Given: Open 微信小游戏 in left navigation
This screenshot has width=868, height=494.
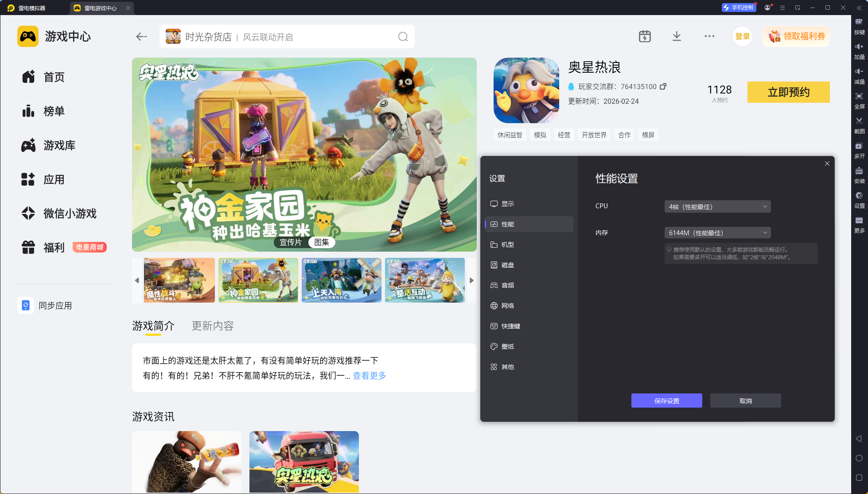Looking at the screenshot, I should 70,214.
